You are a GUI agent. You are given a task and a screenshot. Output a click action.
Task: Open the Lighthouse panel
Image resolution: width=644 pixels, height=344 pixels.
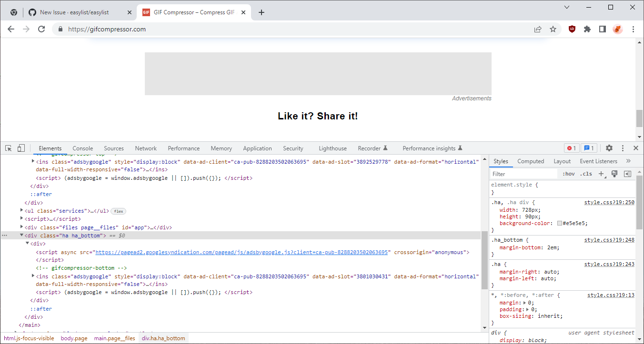coord(332,148)
